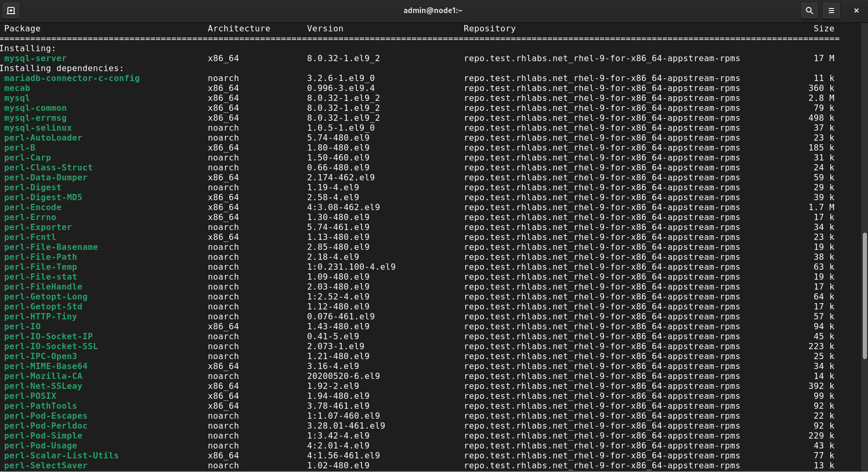Click the perl-Pod-Perldoc package name
The height and width of the screenshot is (472, 868).
(46, 426)
